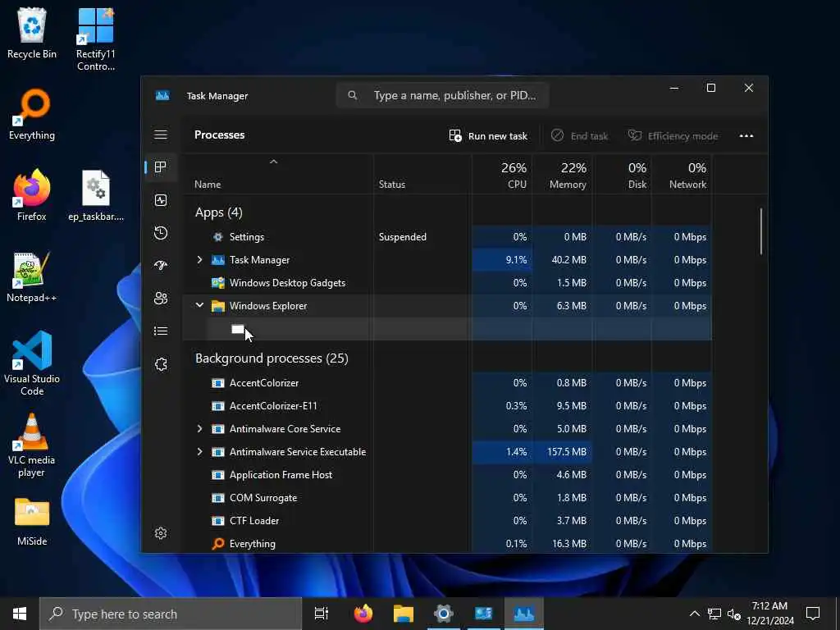Click the Task View taskbar button
Viewport: 840px width, 630px height.
coord(322,614)
